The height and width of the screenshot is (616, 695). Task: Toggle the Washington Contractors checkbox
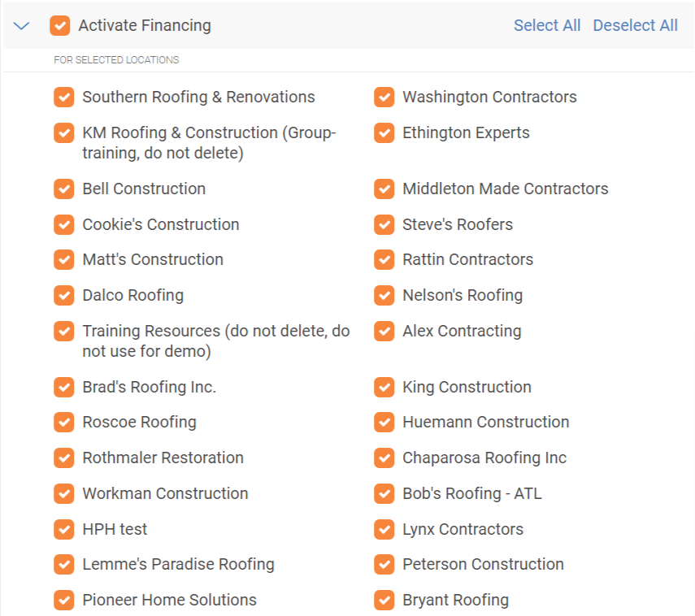[384, 97]
